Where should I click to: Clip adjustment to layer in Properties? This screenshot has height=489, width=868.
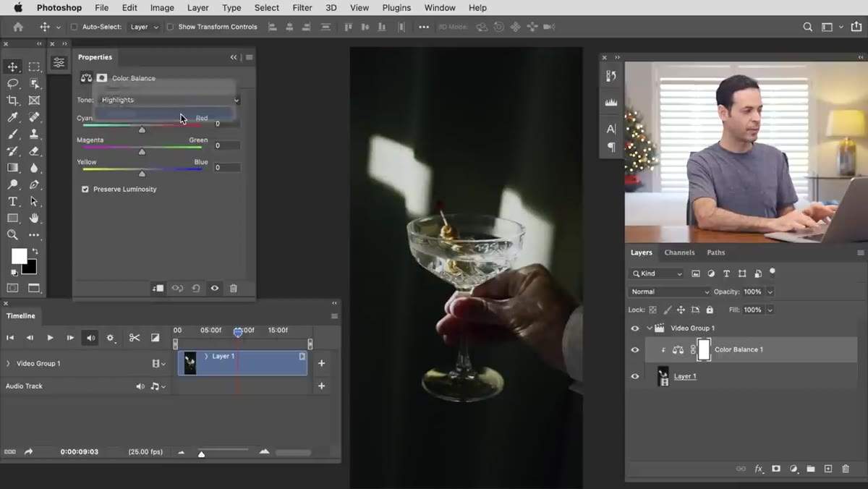coord(158,288)
